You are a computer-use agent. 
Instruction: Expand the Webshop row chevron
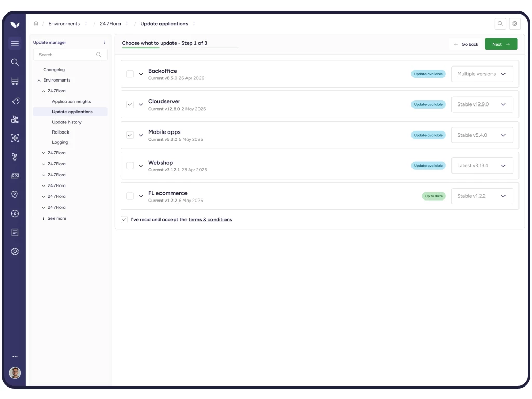(141, 166)
